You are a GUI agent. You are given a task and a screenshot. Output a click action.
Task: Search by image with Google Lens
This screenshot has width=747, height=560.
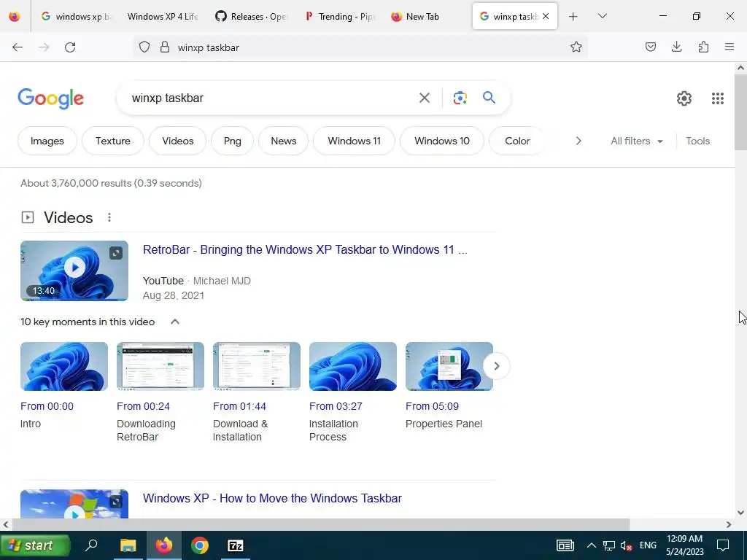coord(460,98)
